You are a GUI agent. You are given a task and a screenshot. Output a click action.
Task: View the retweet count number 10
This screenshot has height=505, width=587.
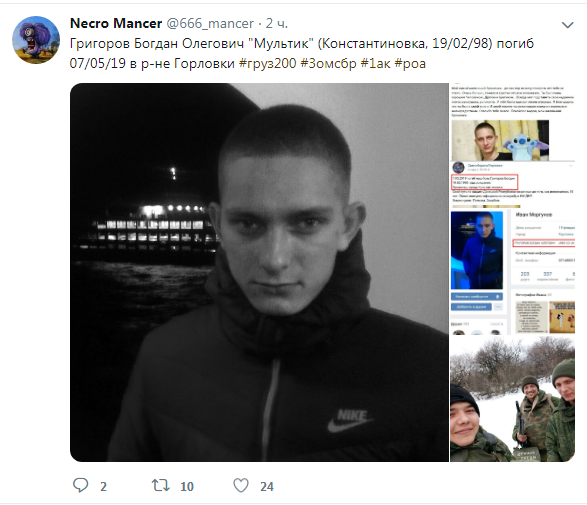click(x=187, y=486)
